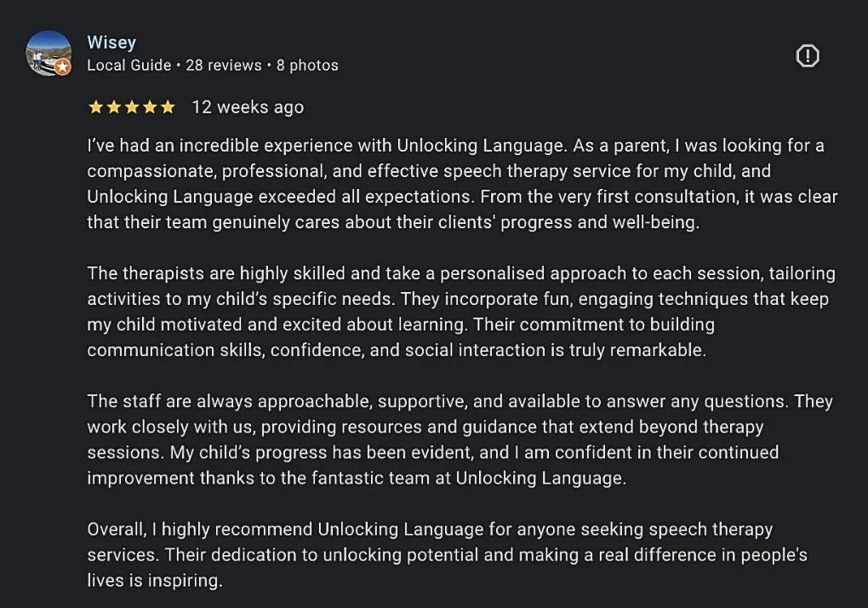
Task: Click the fourth yellow rating star
Action: coord(150,107)
